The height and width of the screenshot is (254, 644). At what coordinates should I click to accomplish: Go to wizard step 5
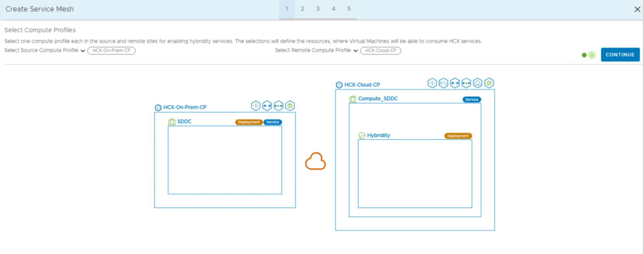[x=349, y=9]
